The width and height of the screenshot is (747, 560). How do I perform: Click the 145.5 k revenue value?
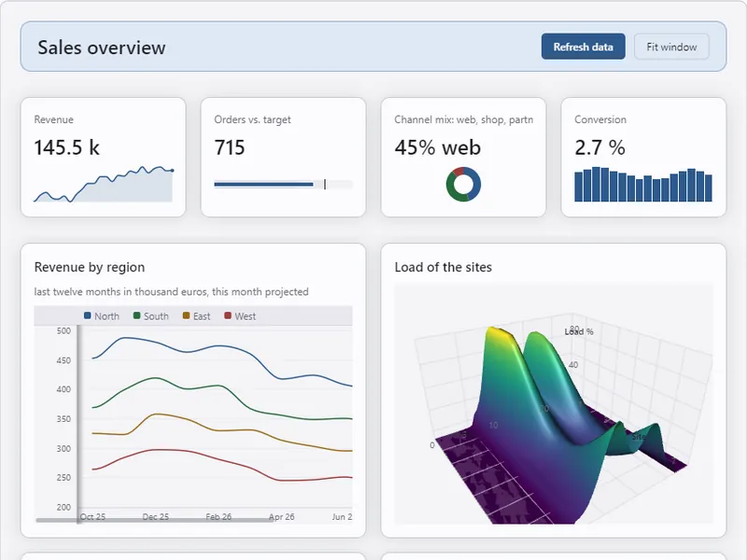point(66,147)
